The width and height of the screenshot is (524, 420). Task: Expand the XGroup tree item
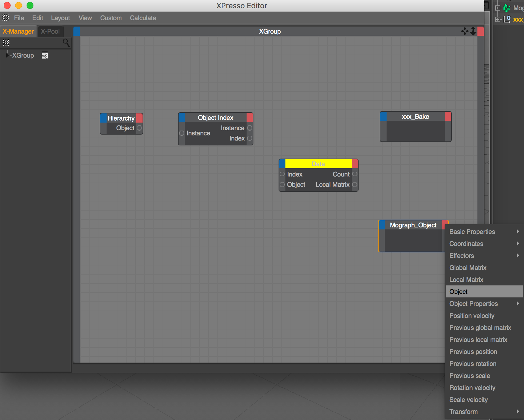click(x=7, y=55)
